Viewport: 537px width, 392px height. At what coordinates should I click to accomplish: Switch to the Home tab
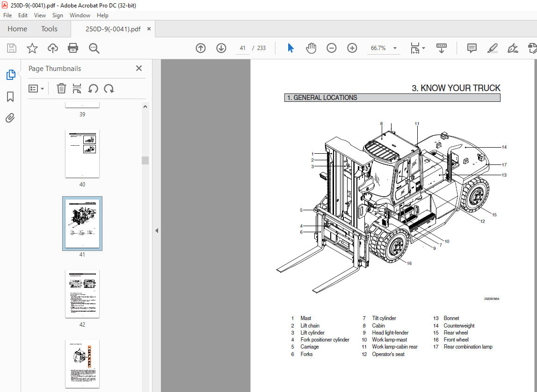pyautogui.click(x=17, y=29)
